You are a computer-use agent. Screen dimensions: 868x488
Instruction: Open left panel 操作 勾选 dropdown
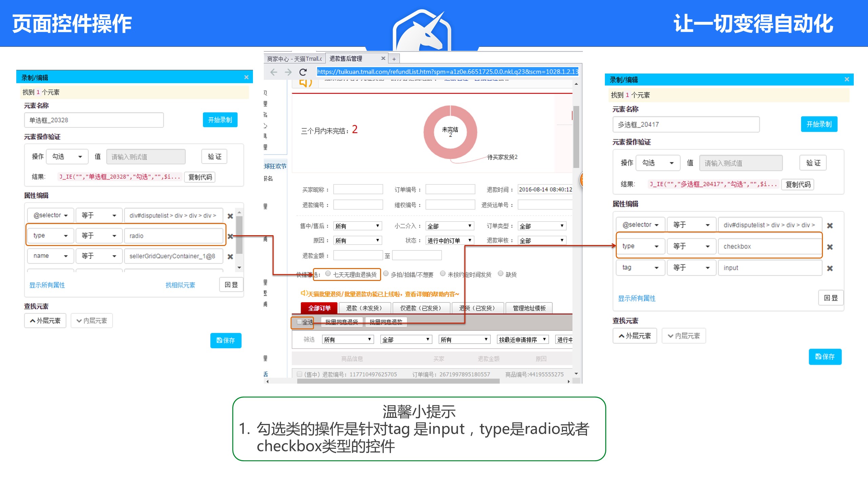(67, 157)
